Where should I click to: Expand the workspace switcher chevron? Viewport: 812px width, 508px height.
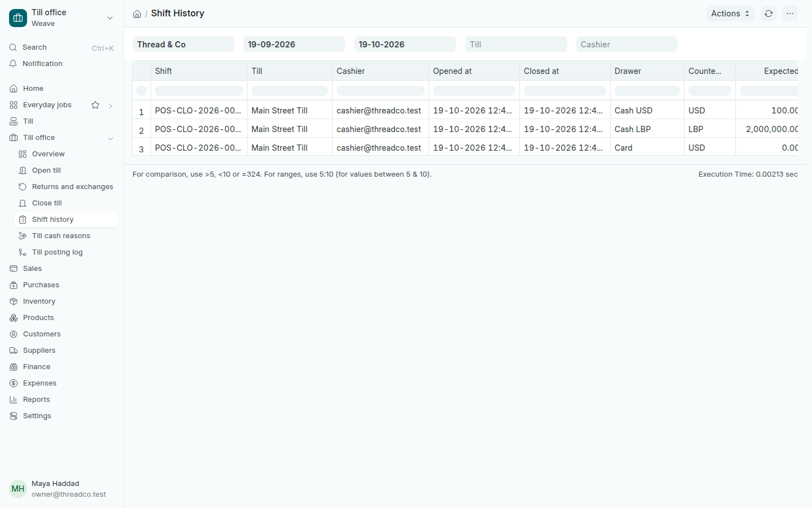[110, 18]
